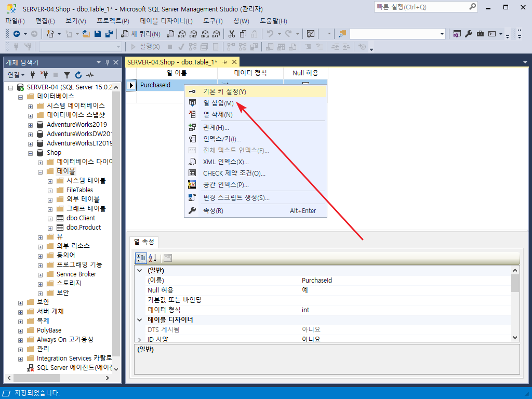
Task: Click the MDX query icon
Action: coord(182,34)
